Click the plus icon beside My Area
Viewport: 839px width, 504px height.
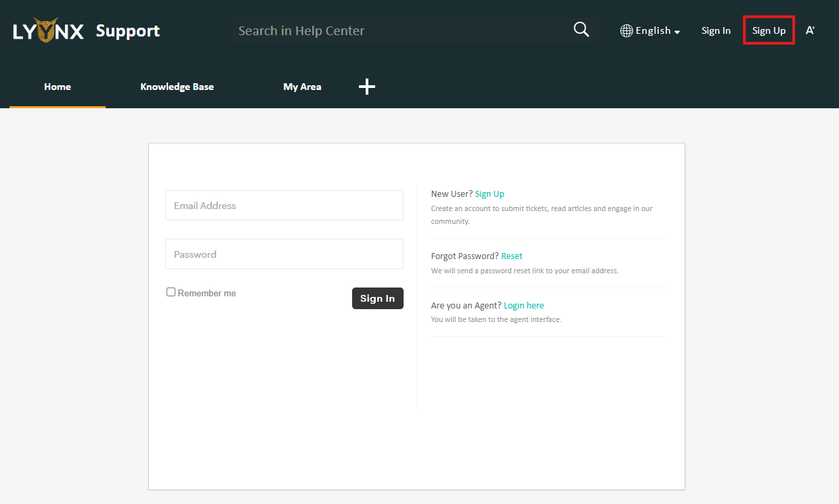(x=366, y=87)
